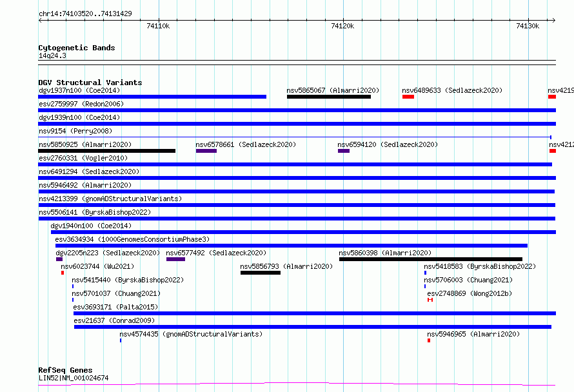Screen dimensions: 574x392
Task: Select the black nsv5856793 variant bar
Action: coord(261,273)
